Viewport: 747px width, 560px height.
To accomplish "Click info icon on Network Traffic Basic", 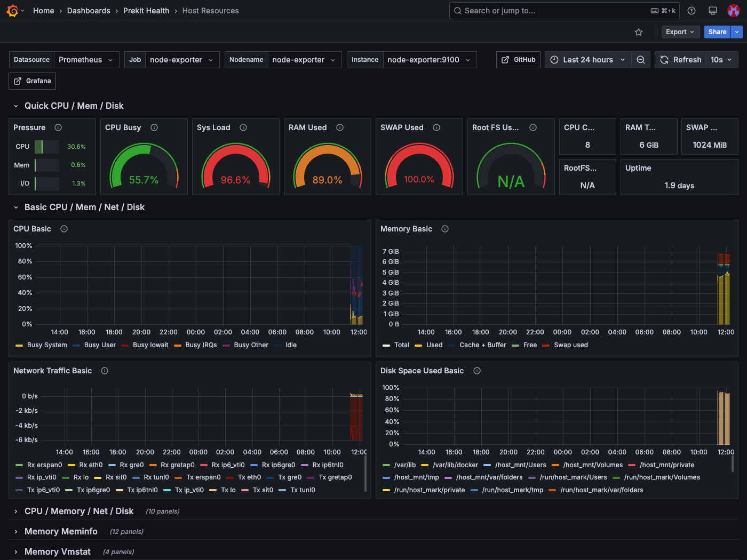I will click(x=105, y=371).
